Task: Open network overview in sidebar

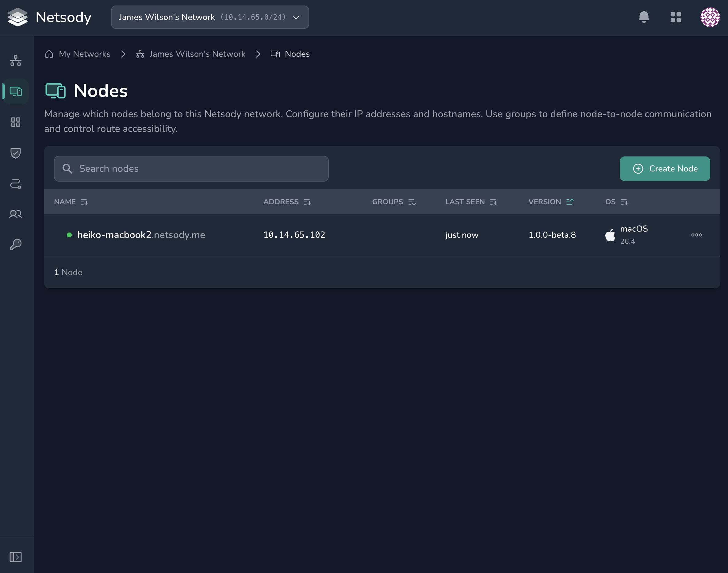Action: [15, 61]
